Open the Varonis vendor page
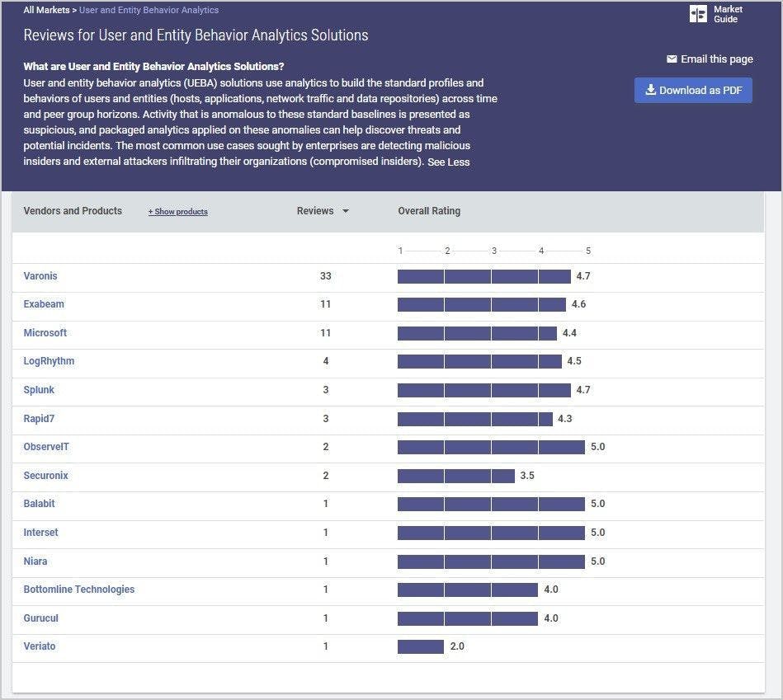Image resolution: width=783 pixels, height=700 pixels. click(x=40, y=276)
